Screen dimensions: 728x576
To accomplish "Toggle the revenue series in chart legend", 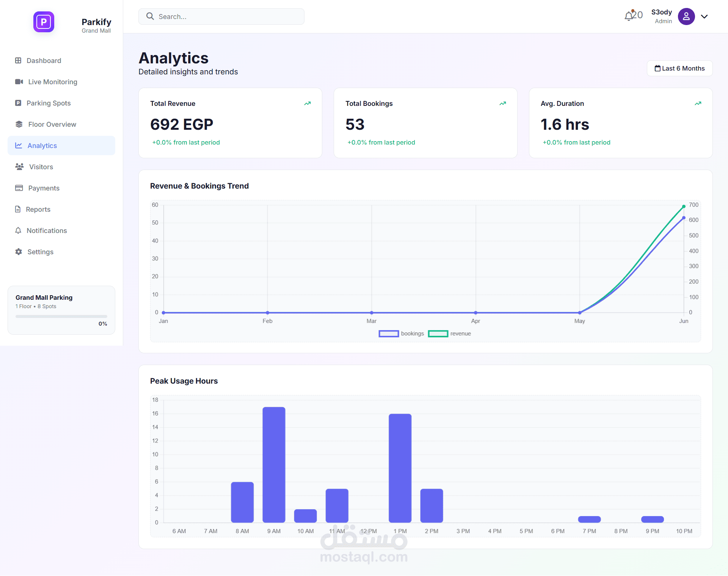I will (450, 334).
